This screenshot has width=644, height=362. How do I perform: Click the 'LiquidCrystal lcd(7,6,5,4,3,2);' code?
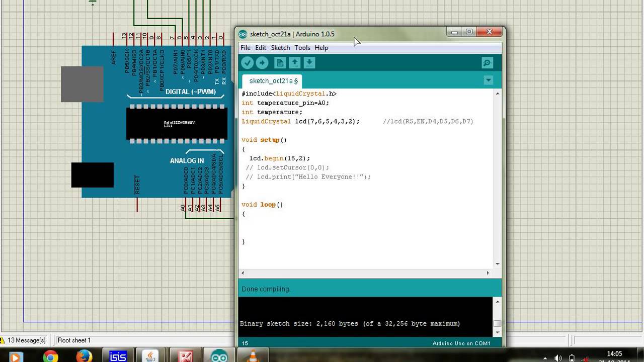[x=300, y=122]
